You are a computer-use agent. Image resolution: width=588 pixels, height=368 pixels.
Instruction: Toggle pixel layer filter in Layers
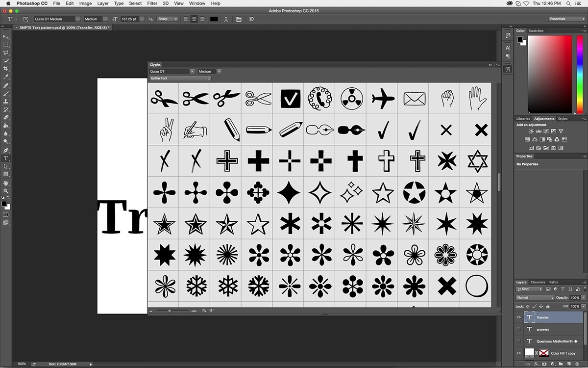(547, 289)
